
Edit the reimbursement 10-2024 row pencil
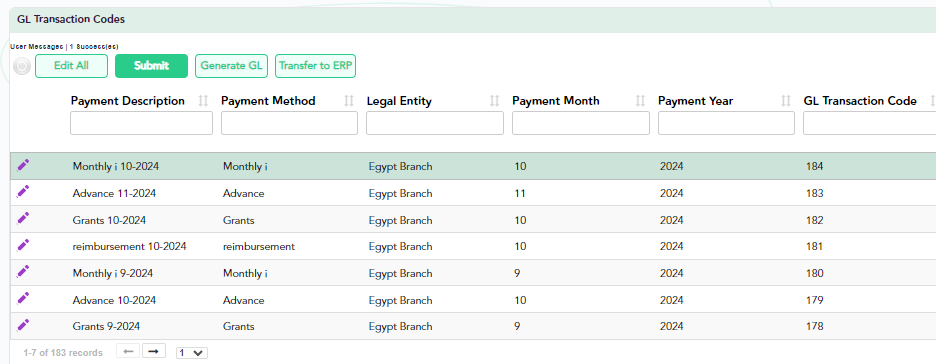[x=23, y=245]
